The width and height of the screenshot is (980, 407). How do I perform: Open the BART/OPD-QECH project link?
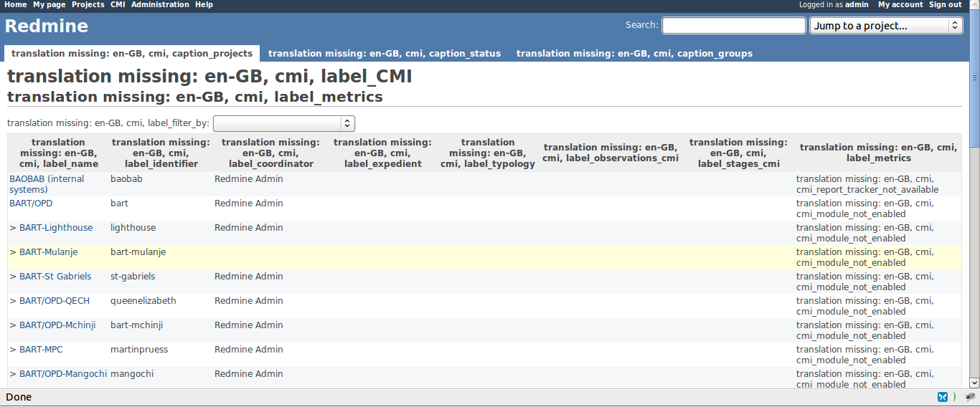[x=55, y=301]
